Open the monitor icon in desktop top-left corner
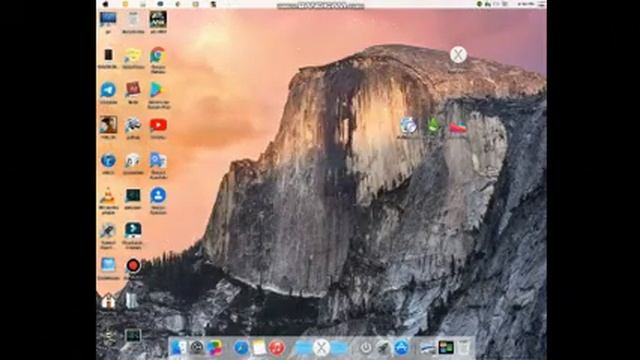The height and width of the screenshot is (360, 640). 108,19
